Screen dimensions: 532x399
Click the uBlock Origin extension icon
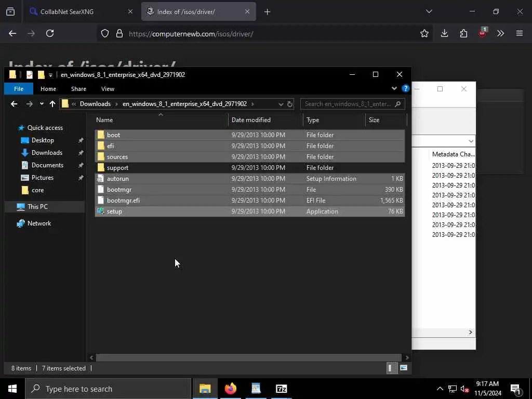tap(483, 33)
